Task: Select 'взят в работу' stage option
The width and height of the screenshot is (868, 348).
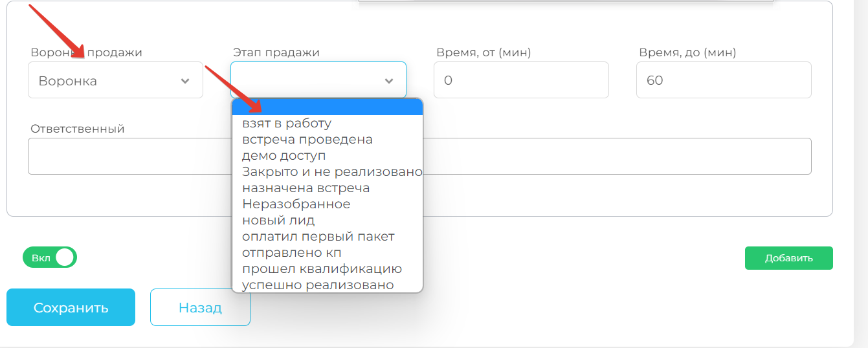Action: 287,123
